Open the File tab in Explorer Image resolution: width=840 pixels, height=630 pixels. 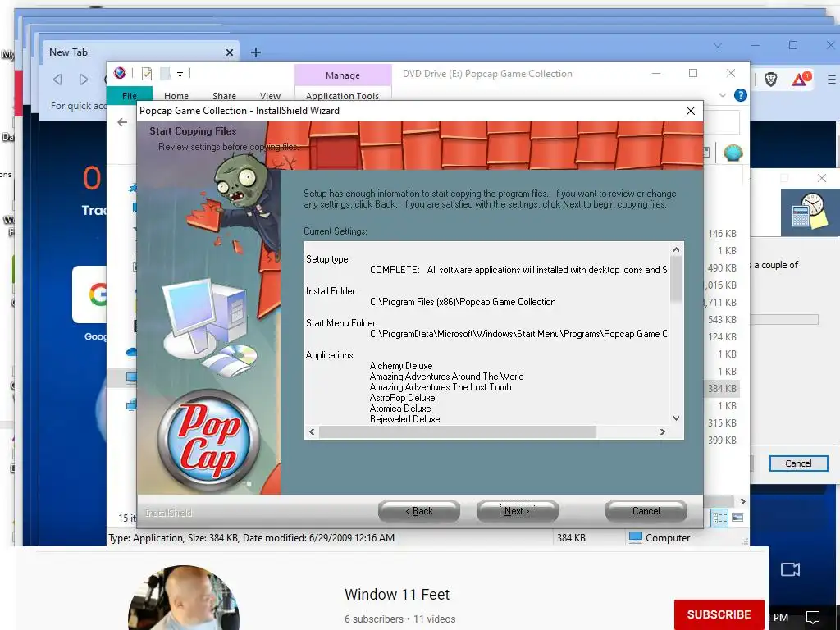point(129,96)
